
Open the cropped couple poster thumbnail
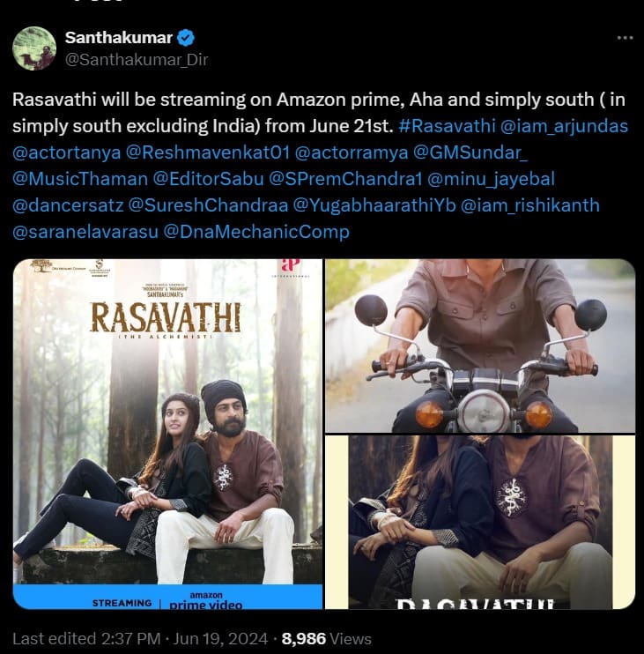point(480,522)
